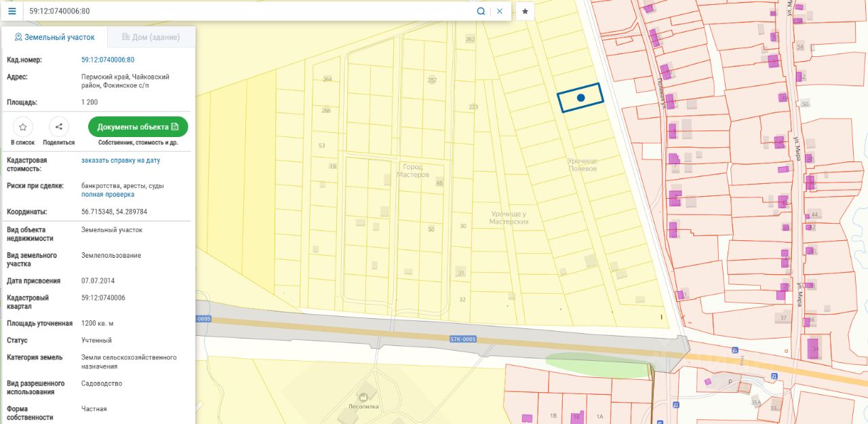Click the Документы объекта button

pos(138,127)
